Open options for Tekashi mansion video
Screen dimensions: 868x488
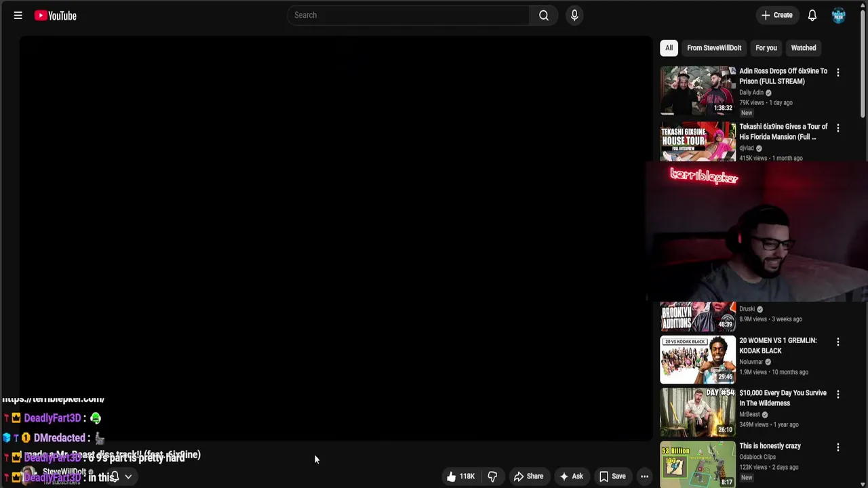(x=838, y=128)
